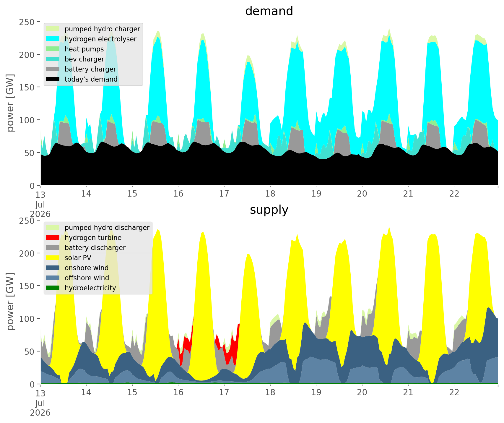This screenshot has width=504, height=423.
Task: Click date tick 17 on the supply chart
Action: click(224, 392)
